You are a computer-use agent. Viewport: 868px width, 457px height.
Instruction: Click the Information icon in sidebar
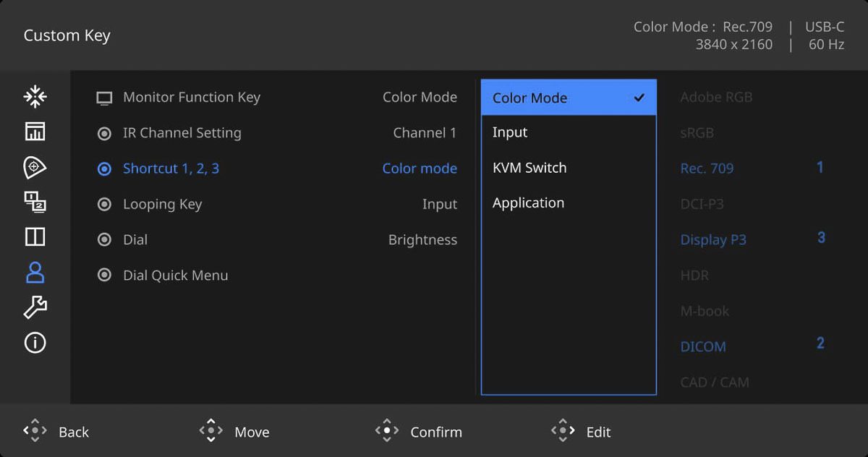click(35, 342)
